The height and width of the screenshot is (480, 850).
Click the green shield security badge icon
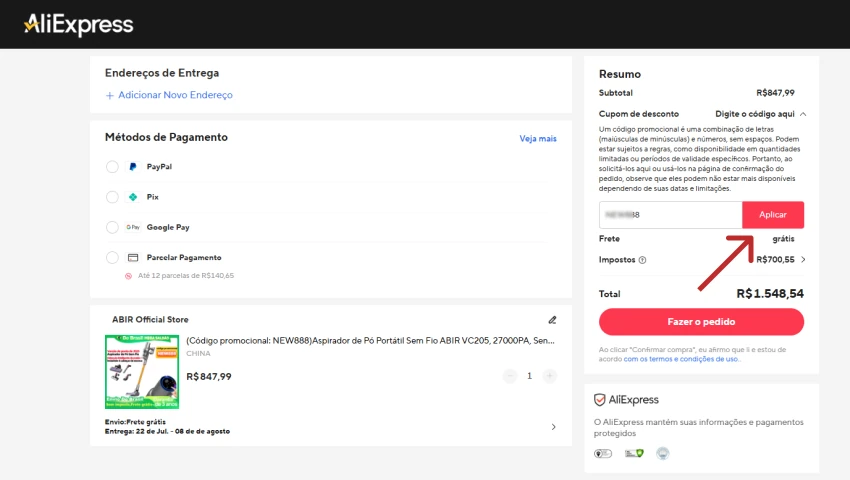[x=634, y=453]
